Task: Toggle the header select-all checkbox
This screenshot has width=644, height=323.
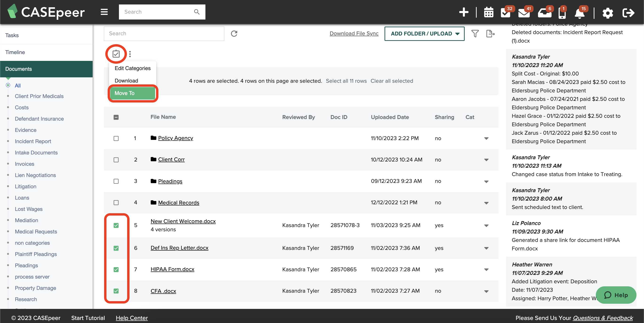Action: 116,117
